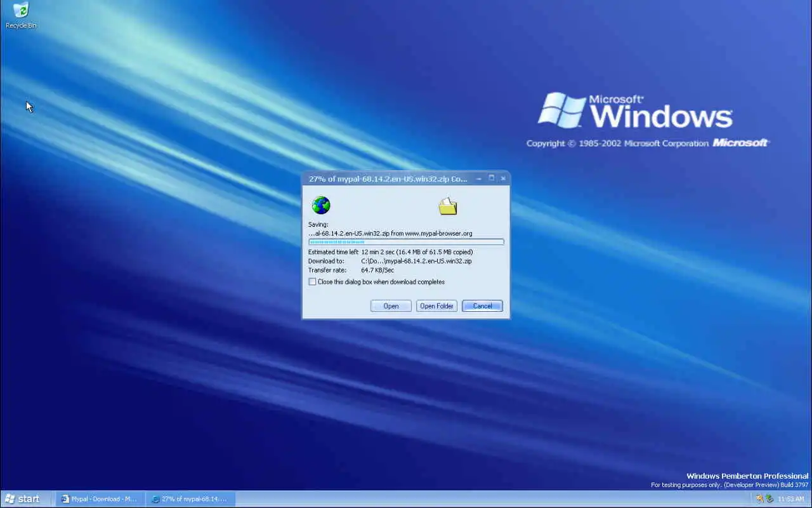Open the Recycle Bin desktop icon

tap(21, 15)
